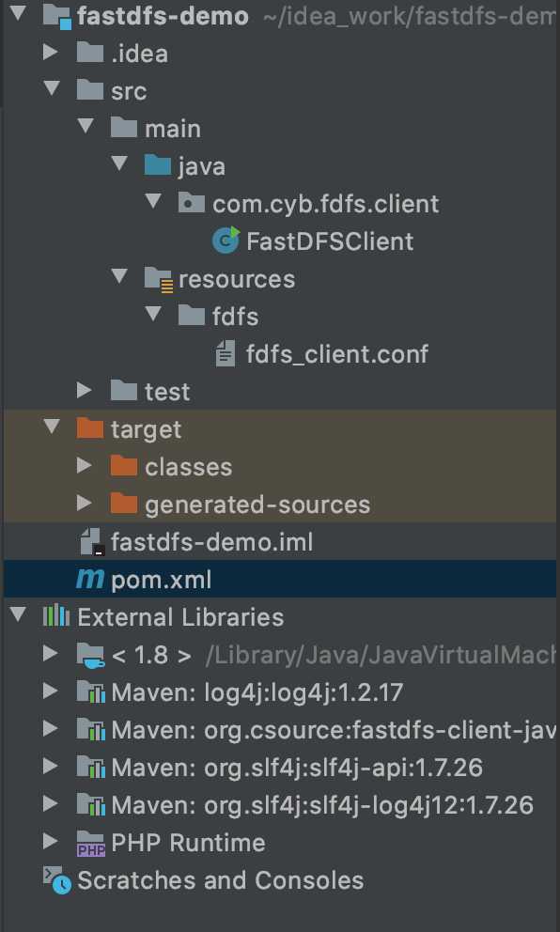Click the com.cyb.fdfs.client package icon
Image resolution: width=560 pixels, height=932 pixels.
192,203
